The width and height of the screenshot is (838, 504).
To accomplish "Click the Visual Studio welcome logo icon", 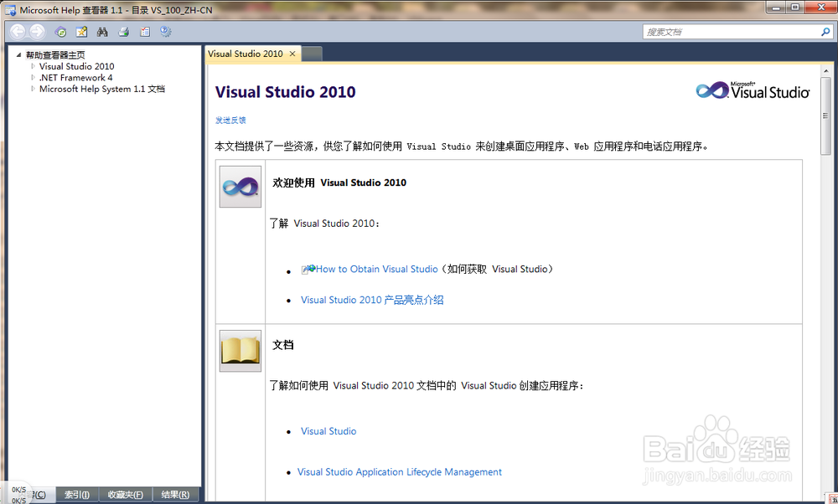I will (x=240, y=186).
